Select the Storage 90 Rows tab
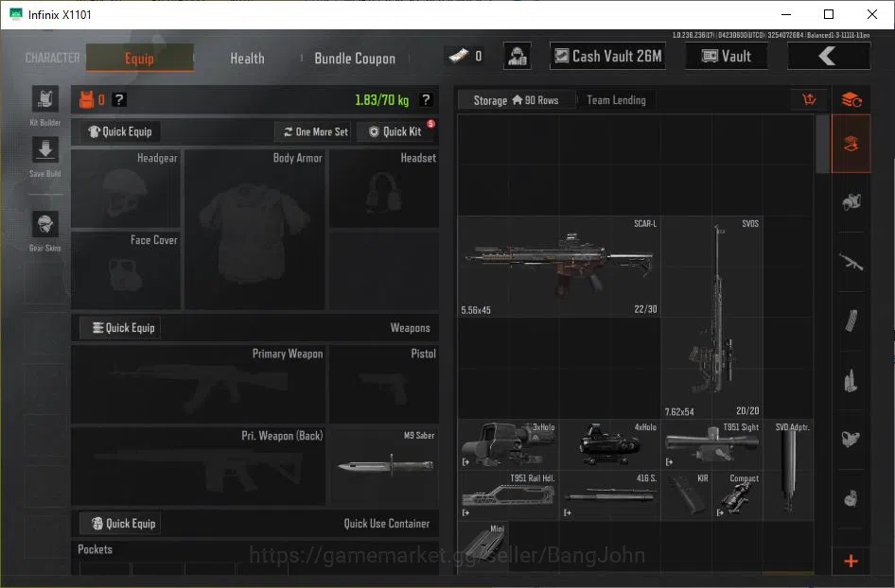Screen dimensions: 895x588 [516, 100]
